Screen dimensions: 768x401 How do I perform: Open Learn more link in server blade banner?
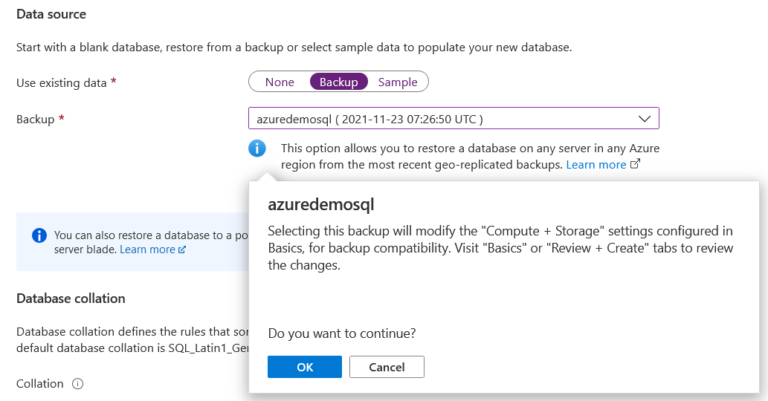coord(146,249)
